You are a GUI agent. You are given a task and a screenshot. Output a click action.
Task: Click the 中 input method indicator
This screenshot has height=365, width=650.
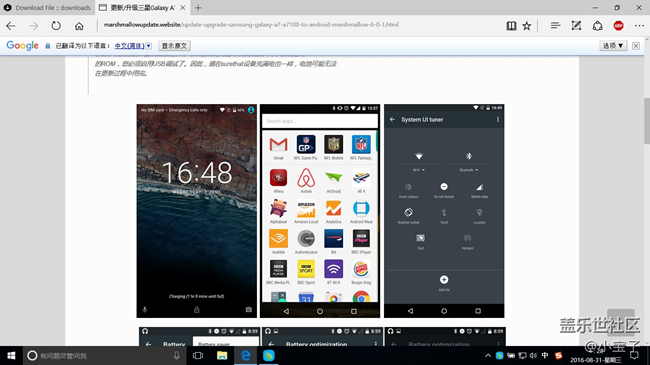point(545,355)
